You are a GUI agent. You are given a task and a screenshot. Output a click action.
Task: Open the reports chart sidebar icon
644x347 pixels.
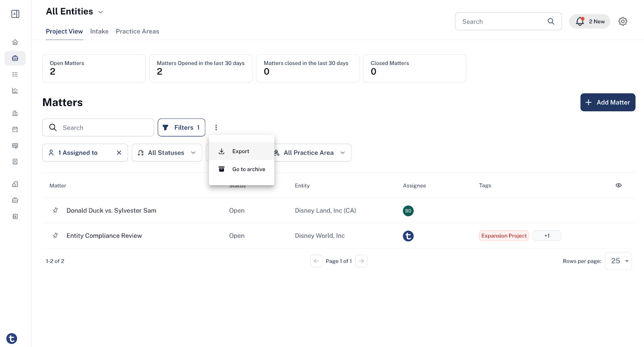pyautogui.click(x=15, y=91)
